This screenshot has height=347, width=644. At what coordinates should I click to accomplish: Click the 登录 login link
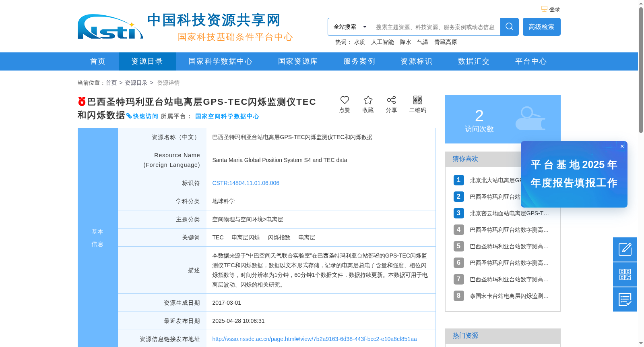coord(555,9)
